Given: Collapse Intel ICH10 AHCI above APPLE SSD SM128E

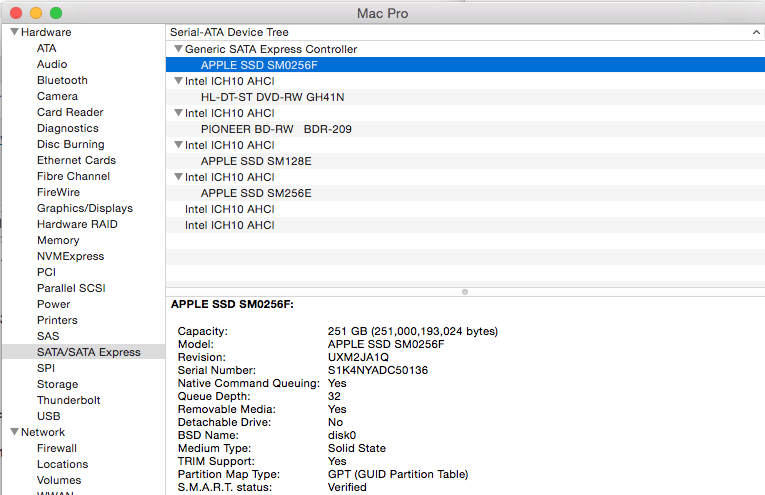Looking at the screenshot, I should click(179, 145).
